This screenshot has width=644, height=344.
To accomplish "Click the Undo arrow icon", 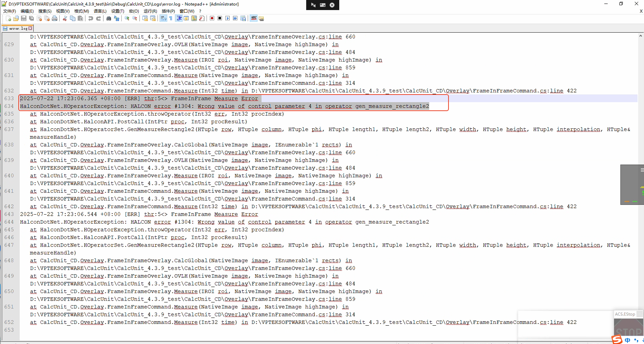I will [91, 18].
